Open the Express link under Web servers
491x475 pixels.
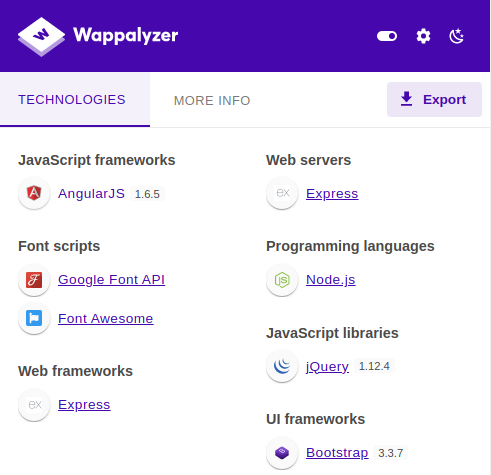point(332,194)
